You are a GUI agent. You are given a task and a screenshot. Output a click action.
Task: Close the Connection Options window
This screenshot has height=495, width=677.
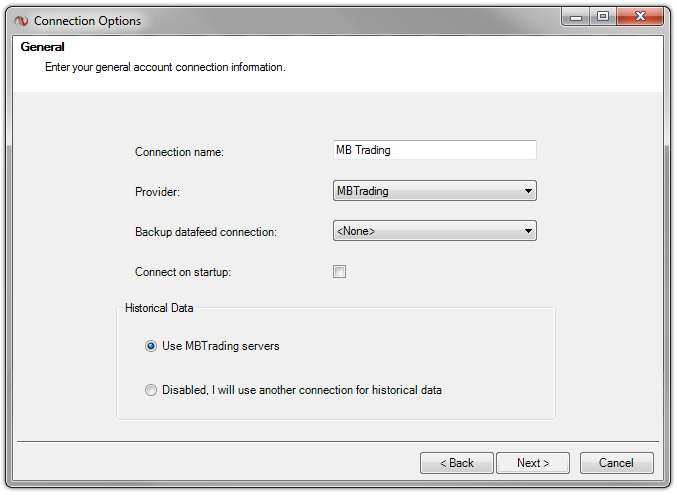click(640, 17)
